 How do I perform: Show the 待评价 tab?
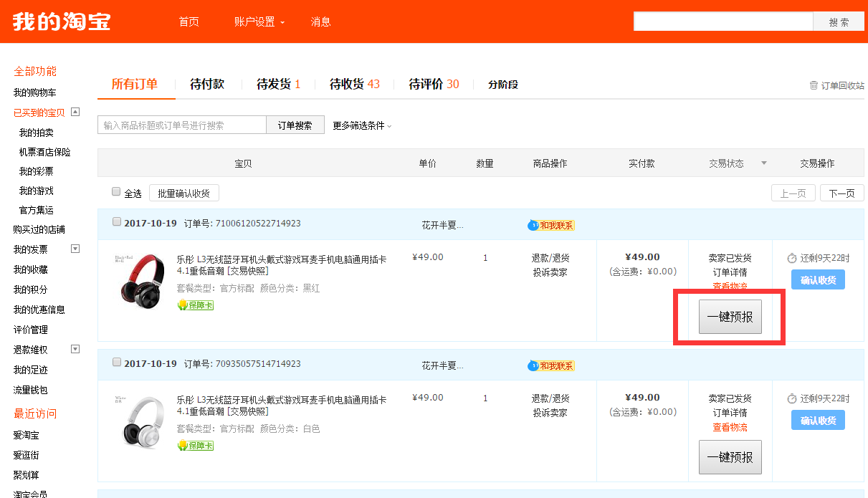coord(434,85)
